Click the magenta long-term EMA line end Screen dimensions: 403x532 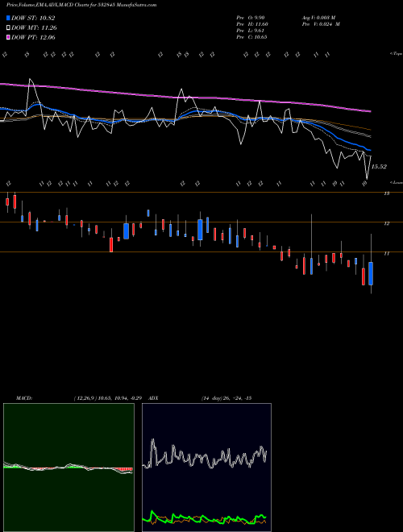[370, 111]
